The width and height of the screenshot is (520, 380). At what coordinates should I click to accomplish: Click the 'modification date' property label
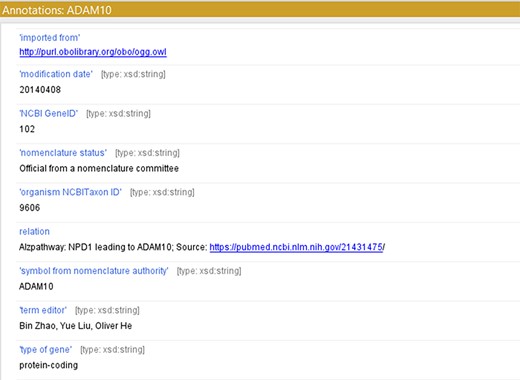[56, 74]
